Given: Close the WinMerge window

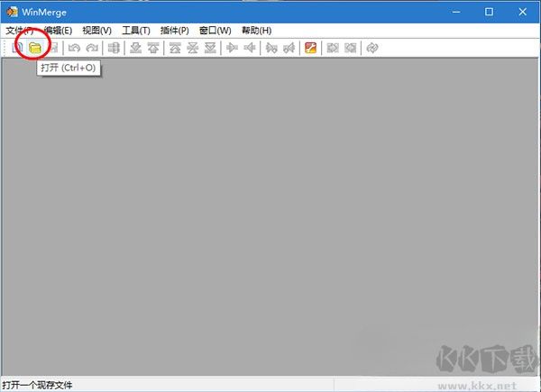Looking at the screenshot, I should pyautogui.click(x=522, y=12).
